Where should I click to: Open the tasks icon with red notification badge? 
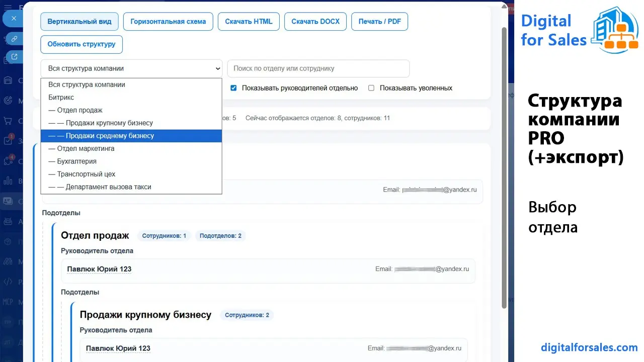pos(9,141)
